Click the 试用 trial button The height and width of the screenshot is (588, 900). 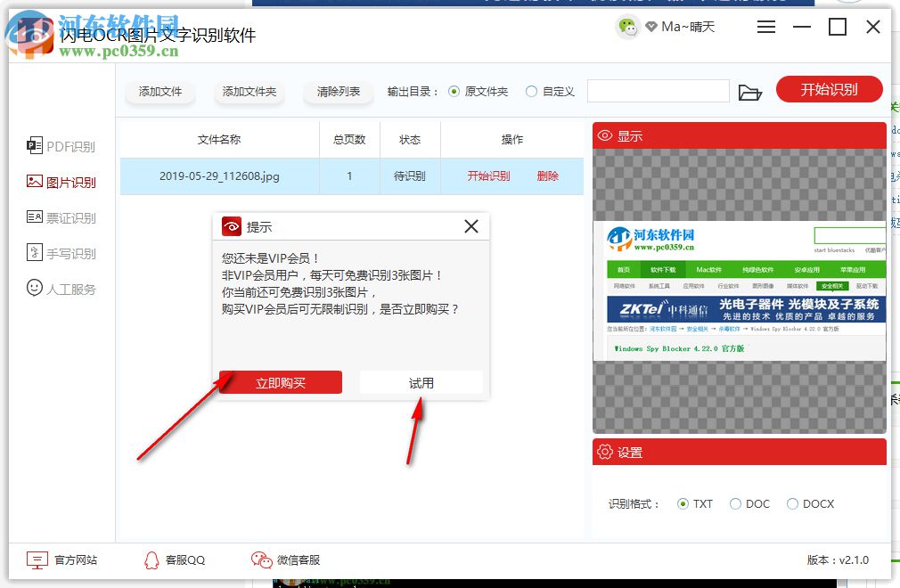tap(421, 381)
